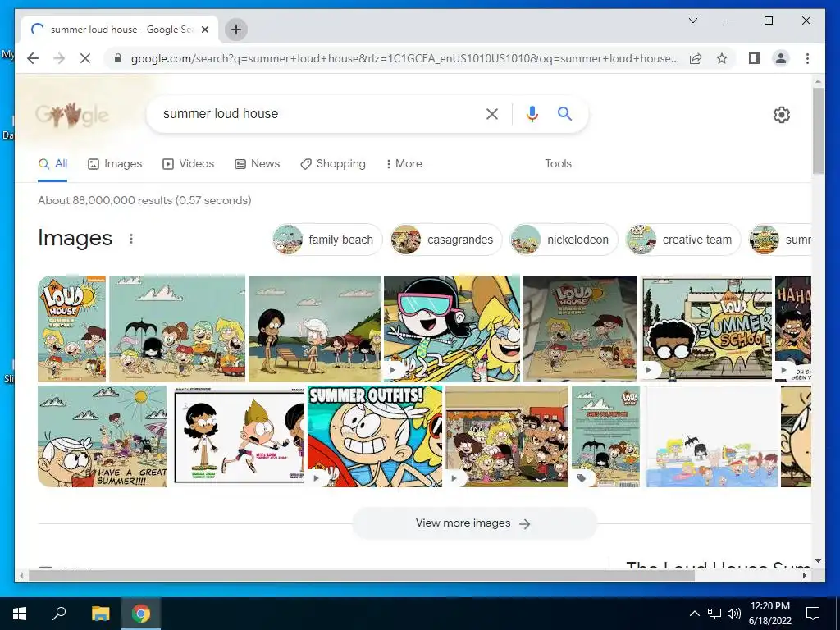Go back using the browser back arrow
The width and height of the screenshot is (840, 630).
pos(33,58)
